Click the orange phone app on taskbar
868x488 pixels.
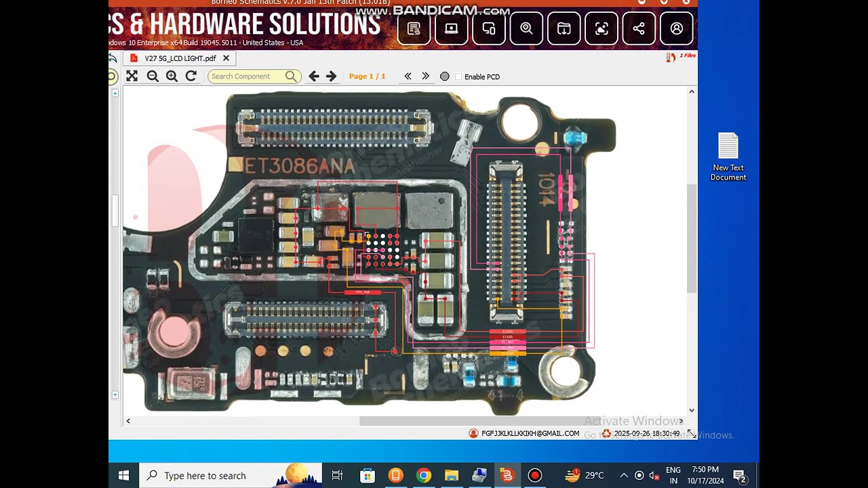(395, 475)
